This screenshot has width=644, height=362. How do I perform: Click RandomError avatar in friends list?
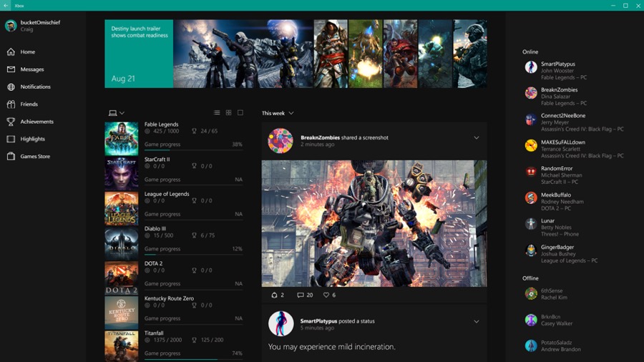[531, 172]
